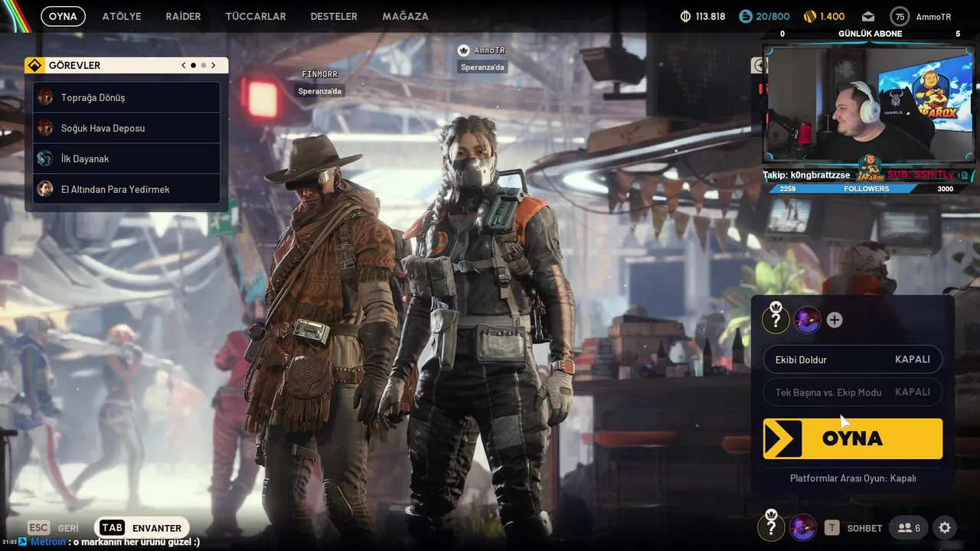Toggle the Ekibi Doldur squad fill option
980x551 pixels.
point(852,360)
